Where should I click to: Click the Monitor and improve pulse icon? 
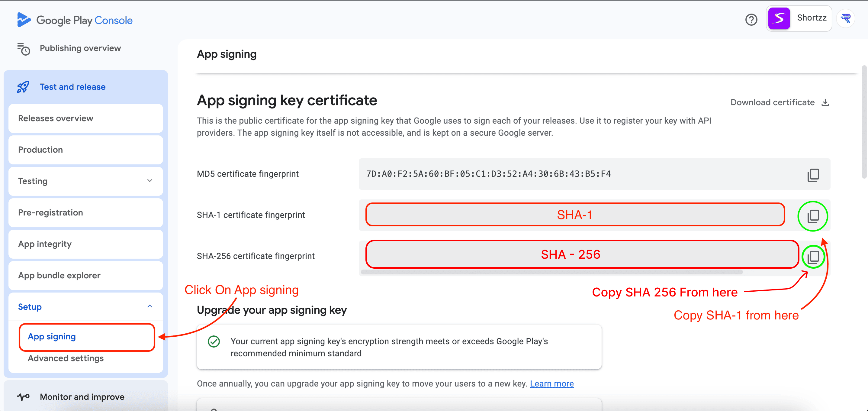[x=24, y=397]
